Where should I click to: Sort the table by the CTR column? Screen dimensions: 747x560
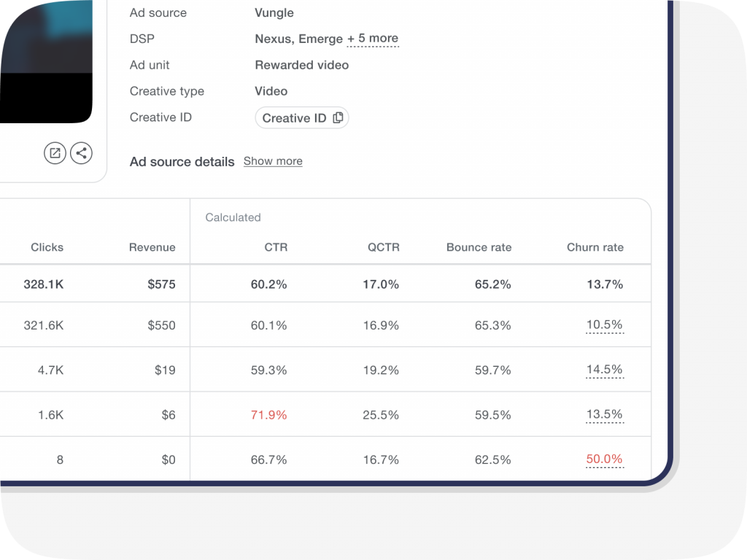(x=276, y=247)
